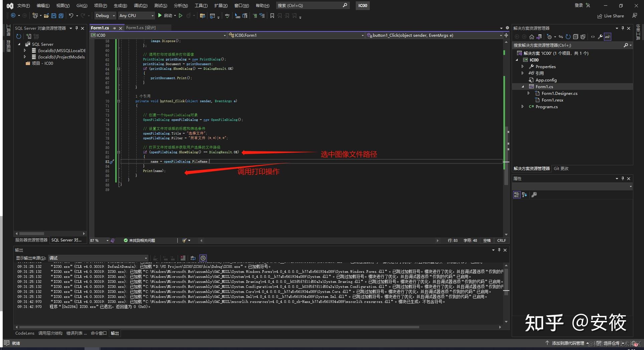Click the 启动 start debugging button
The width and height of the screenshot is (644, 350).
pyautogui.click(x=166, y=16)
